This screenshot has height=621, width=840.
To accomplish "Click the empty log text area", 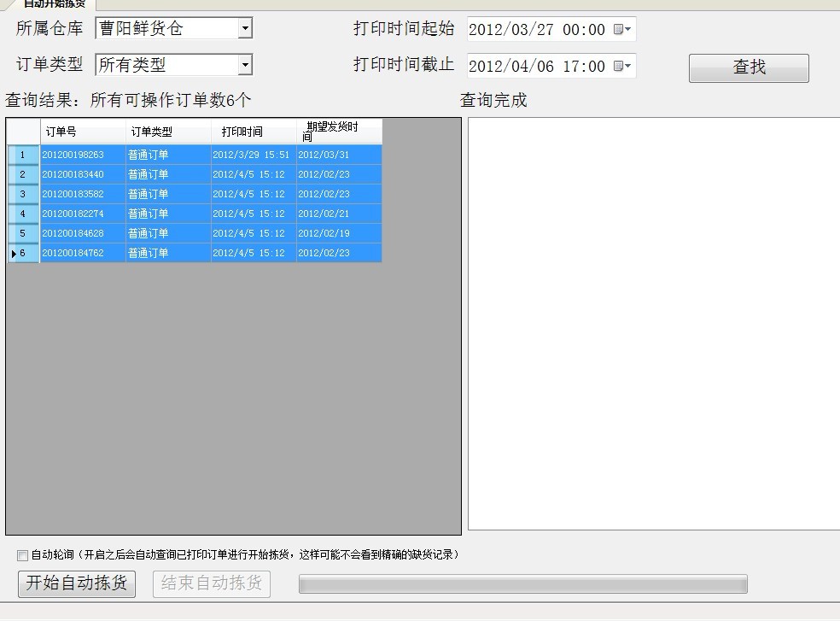I will [x=654, y=324].
